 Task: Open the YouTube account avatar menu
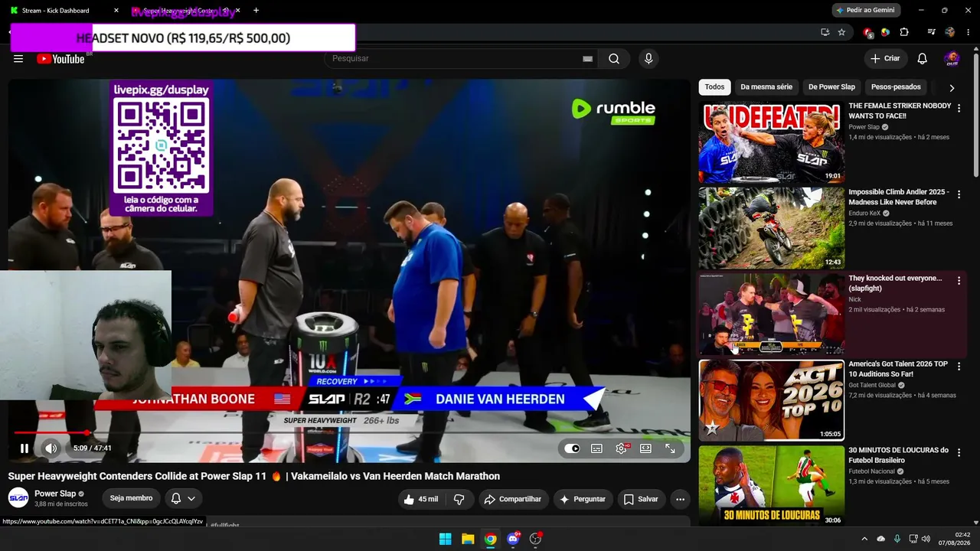(952, 59)
